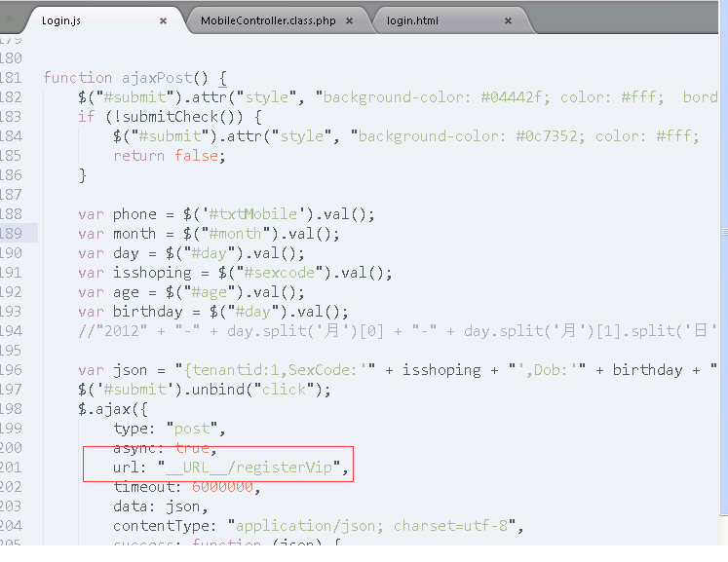
Task: Close the login.html tab
Action: point(508,20)
